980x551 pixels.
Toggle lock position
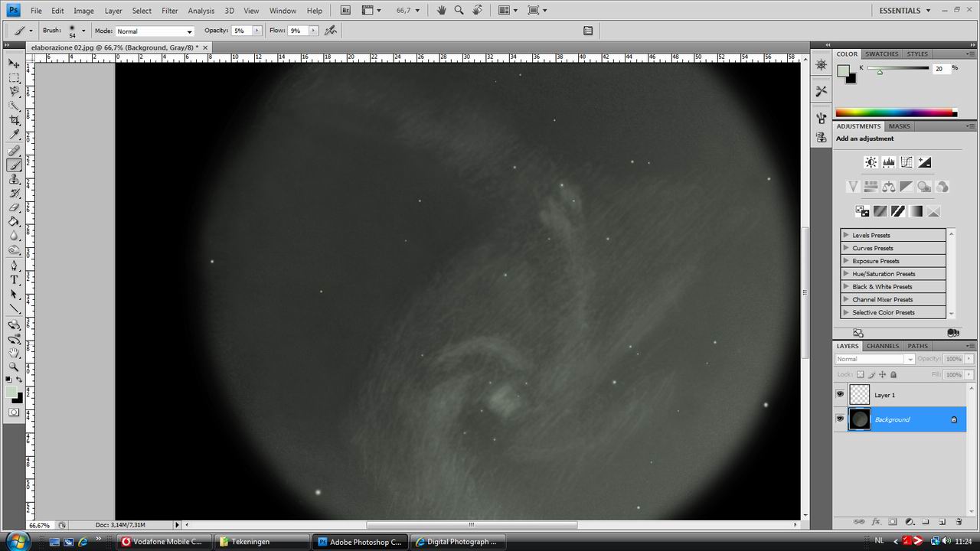pyautogui.click(x=883, y=375)
